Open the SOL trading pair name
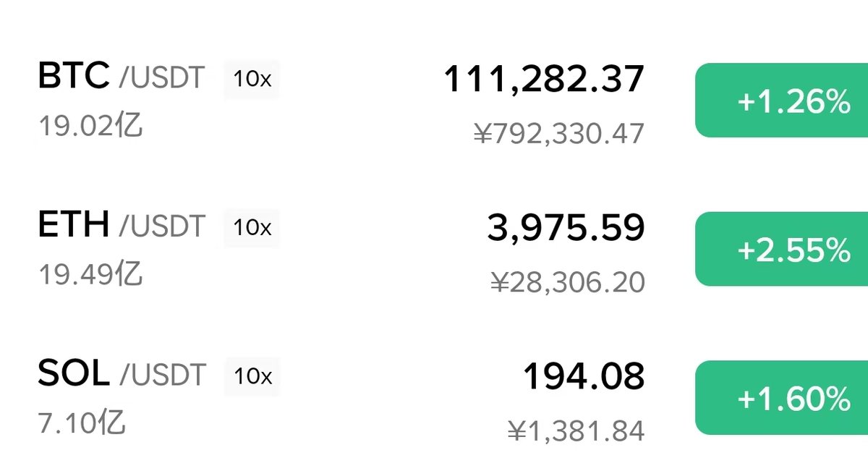The height and width of the screenshot is (471, 868). 74,373
